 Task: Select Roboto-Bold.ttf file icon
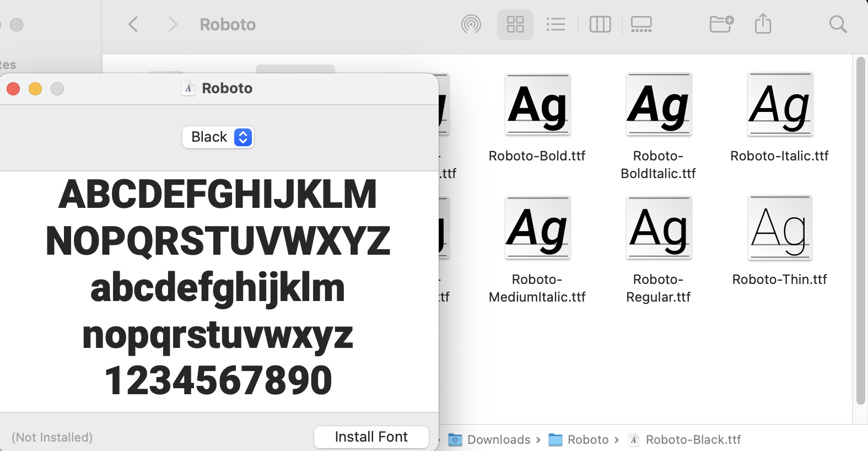[x=538, y=105]
